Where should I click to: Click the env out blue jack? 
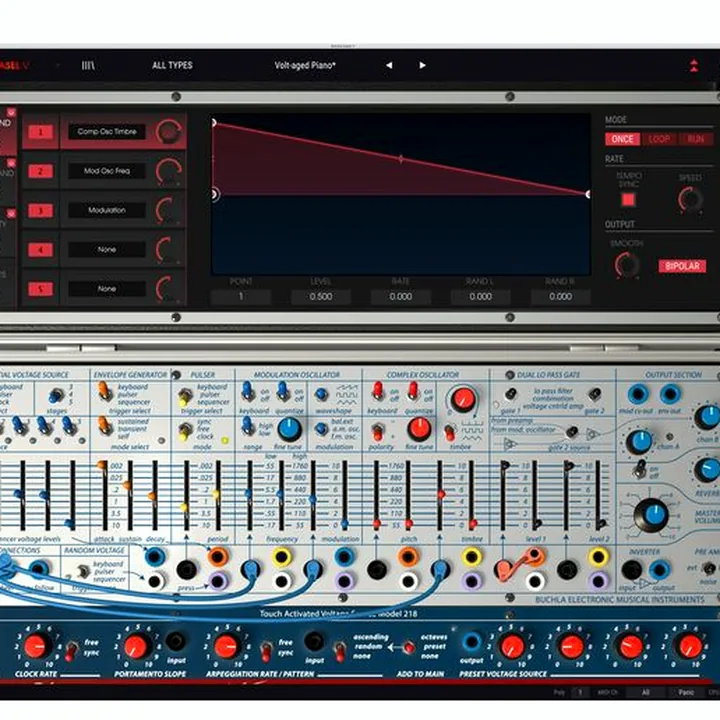pyautogui.click(x=670, y=394)
